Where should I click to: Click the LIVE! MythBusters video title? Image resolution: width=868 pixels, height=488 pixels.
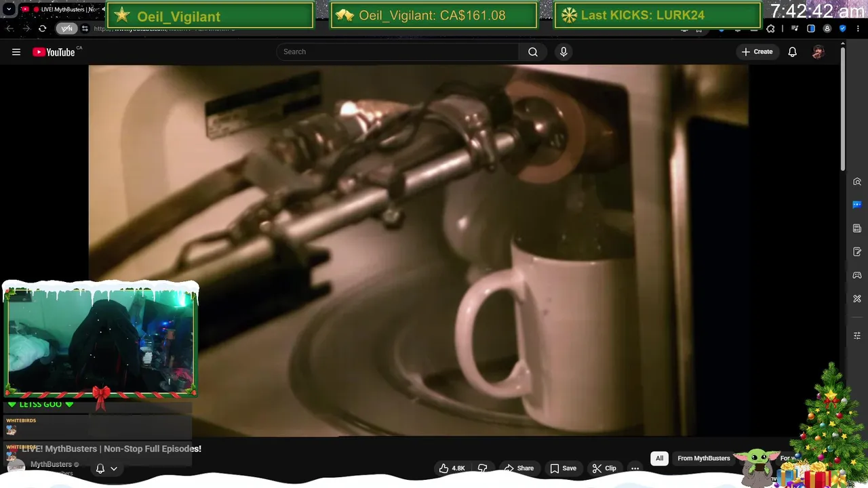[111, 449]
